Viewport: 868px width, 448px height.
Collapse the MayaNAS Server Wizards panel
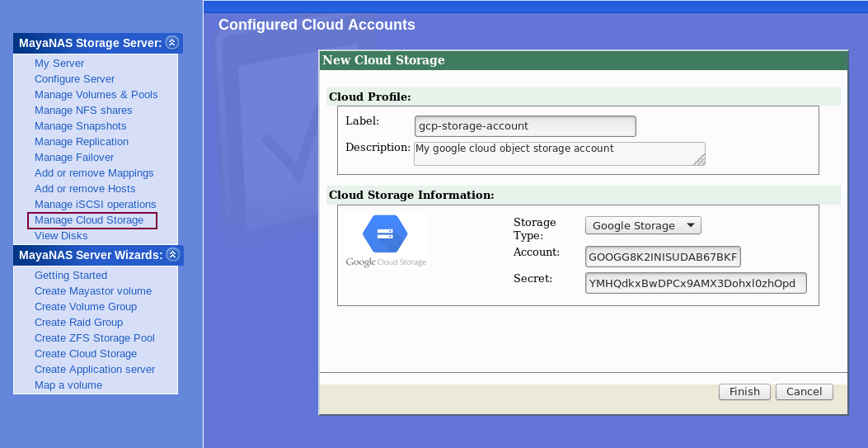(172, 255)
